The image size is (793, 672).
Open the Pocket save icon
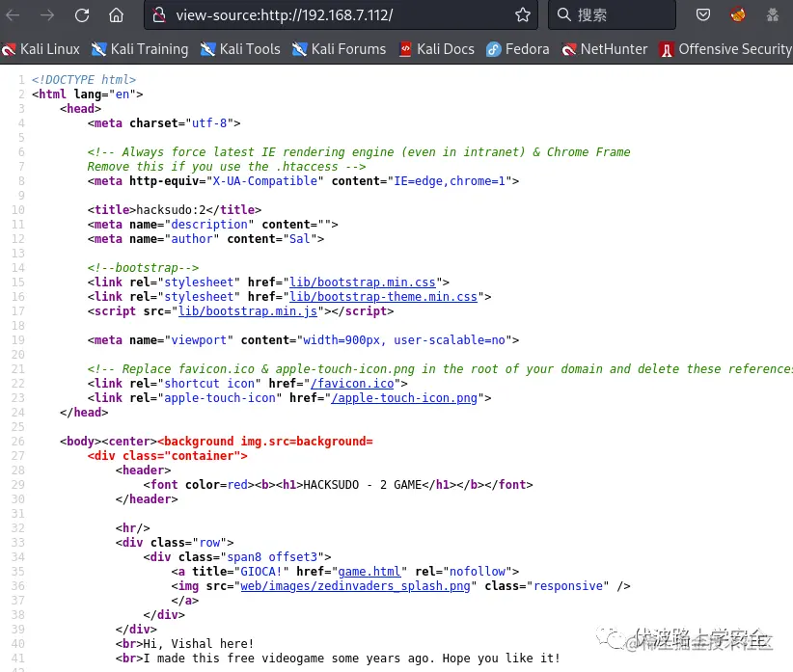(x=703, y=14)
